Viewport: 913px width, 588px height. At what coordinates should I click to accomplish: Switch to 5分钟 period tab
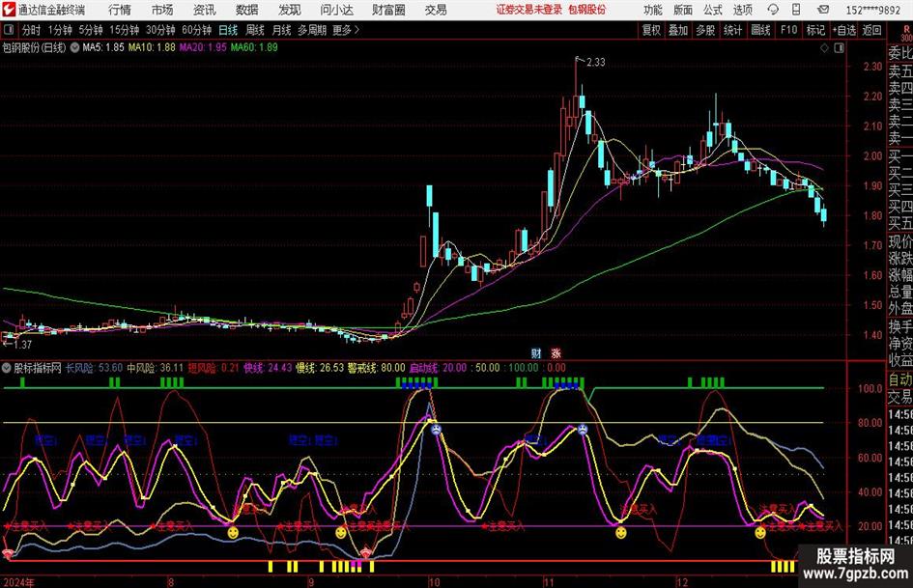90,30
